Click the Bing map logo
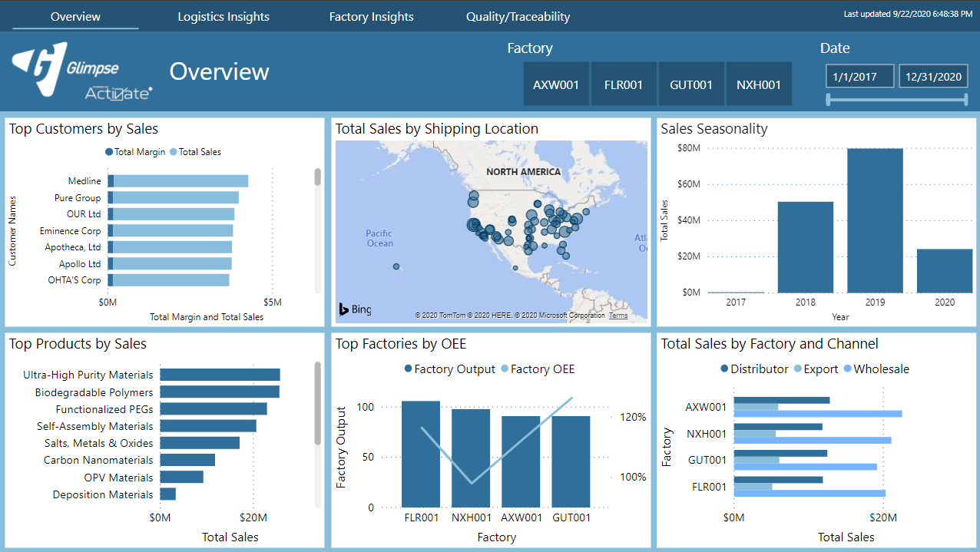Image resolution: width=980 pixels, height=552 pixels. [x=355, y=309]
